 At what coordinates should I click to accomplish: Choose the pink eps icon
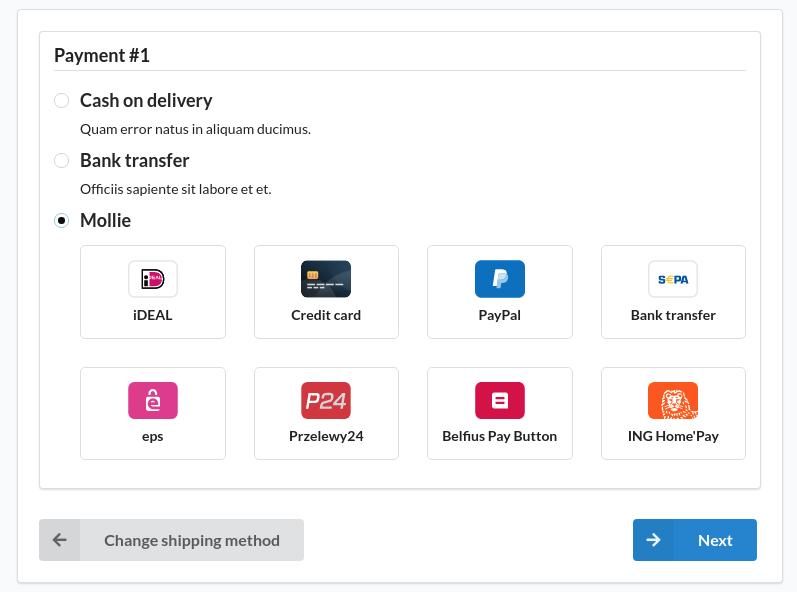click(x=153, y=400)
